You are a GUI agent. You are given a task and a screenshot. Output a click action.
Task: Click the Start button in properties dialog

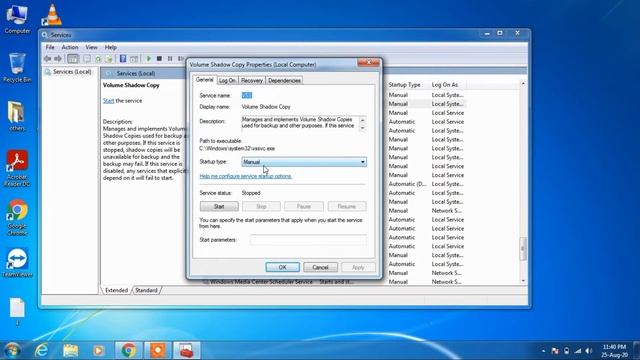[x=219, y=207]
